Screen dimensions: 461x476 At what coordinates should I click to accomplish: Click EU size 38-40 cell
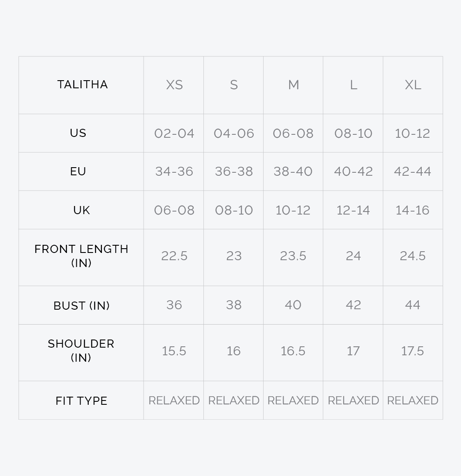[x=293, y=171]
